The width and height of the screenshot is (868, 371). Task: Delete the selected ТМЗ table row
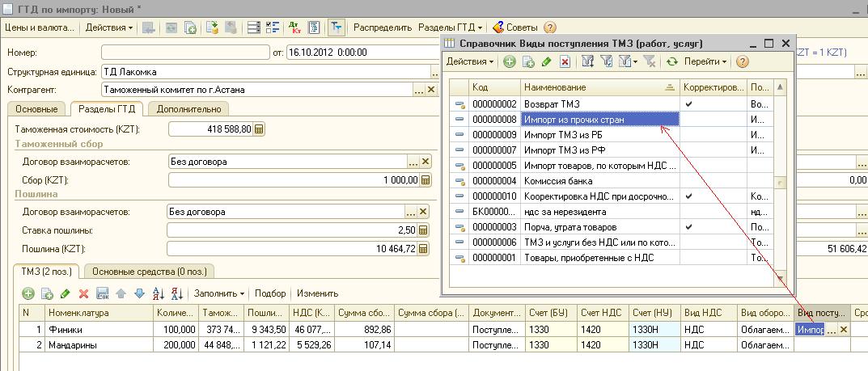83,293
